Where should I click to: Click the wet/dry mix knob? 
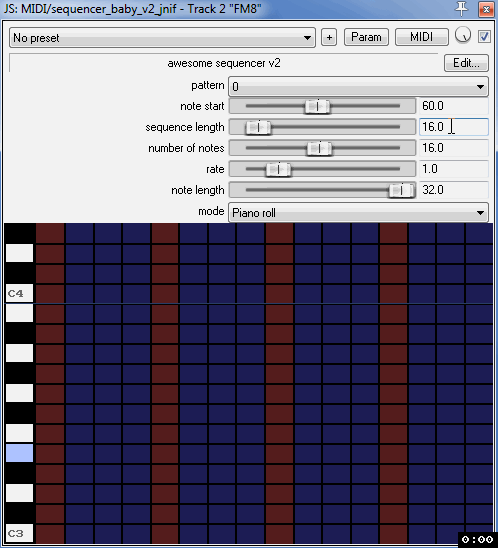point(463,36)
